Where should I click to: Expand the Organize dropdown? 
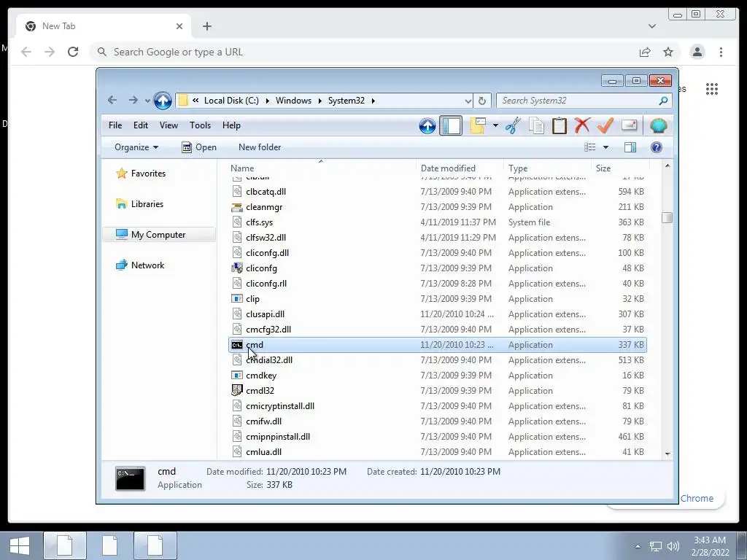tap(136, 147)
